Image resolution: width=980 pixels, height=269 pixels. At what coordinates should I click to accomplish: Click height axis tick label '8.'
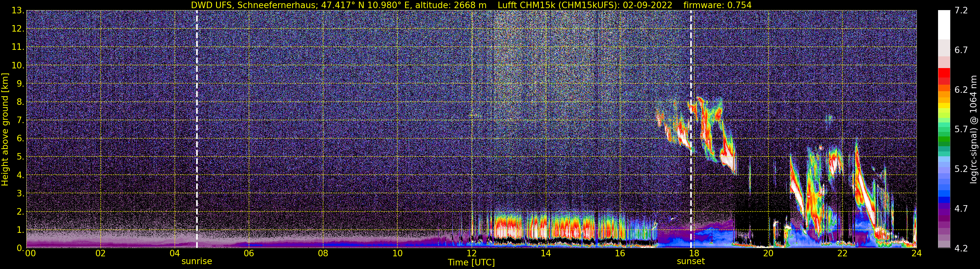(x=20, y=102)
